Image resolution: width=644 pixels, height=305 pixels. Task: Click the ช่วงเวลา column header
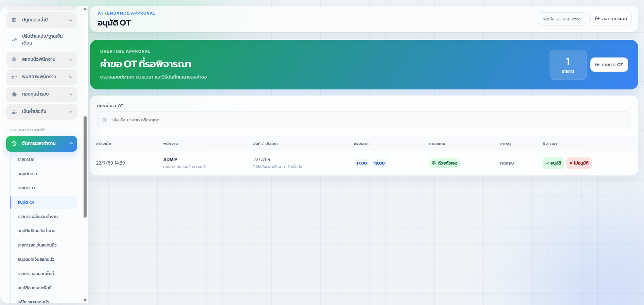point(361,143)
